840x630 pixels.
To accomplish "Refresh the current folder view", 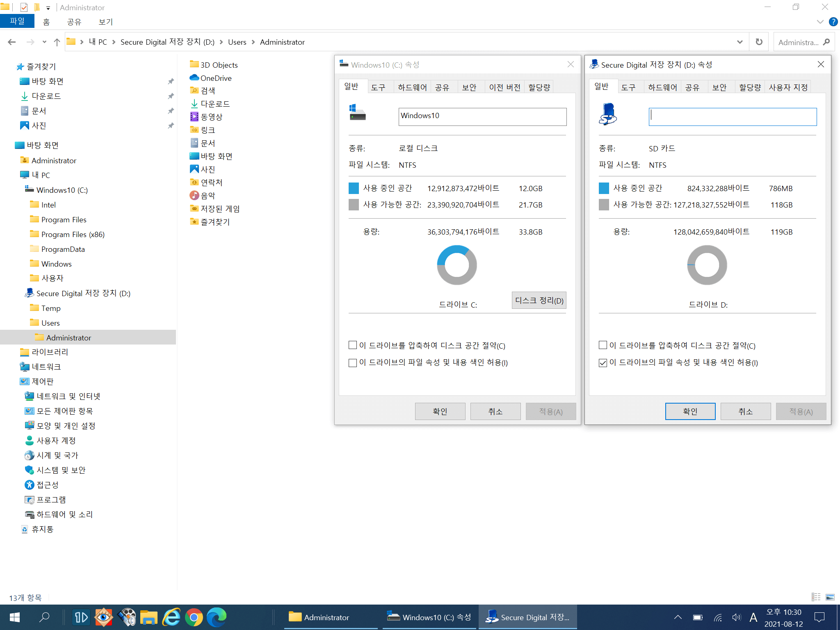I will click(759, 42).
